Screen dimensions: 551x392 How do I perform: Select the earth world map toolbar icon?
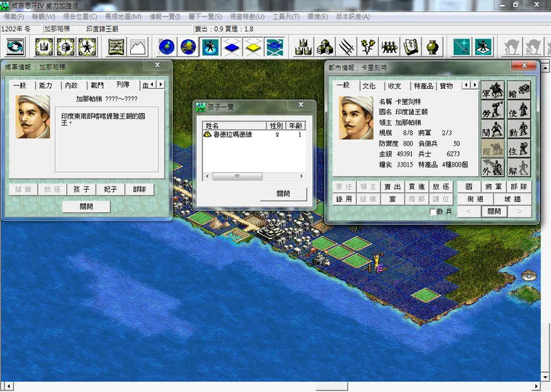[x=188, y=47]
